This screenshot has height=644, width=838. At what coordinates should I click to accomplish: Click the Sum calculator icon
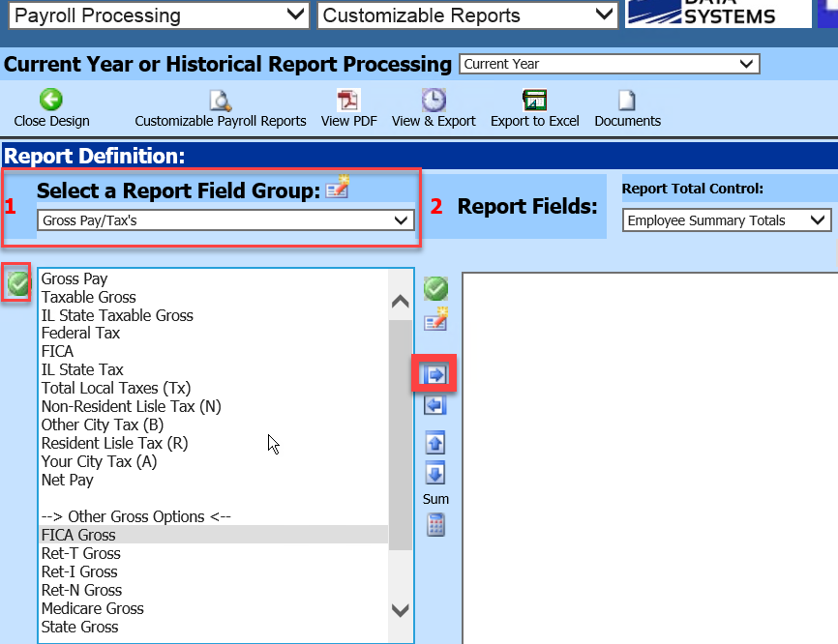point(435,525)
